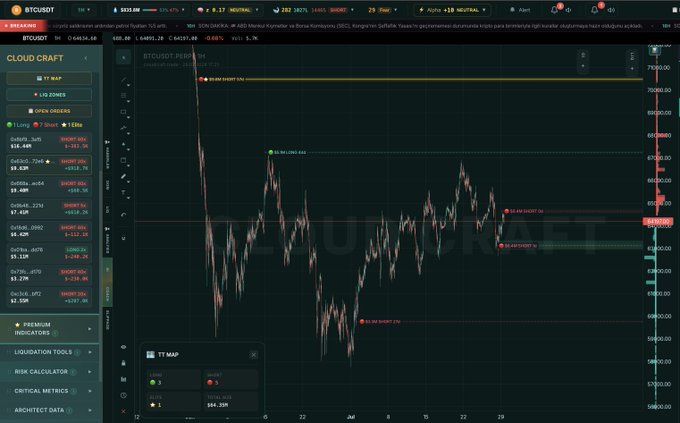Click the info icon beside CRITICAL METRICS
The height and width of the screenshot is (423, 680).
(74, 391)
